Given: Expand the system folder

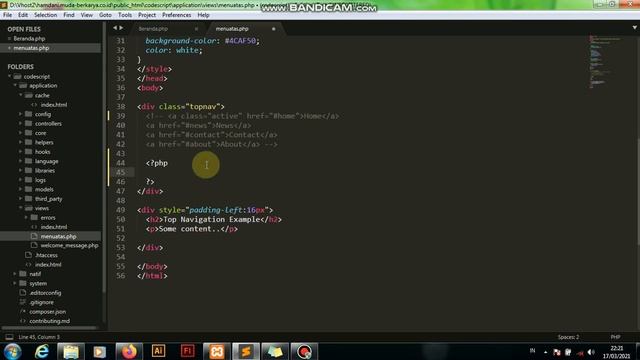Looking at the screenshot, I should (15, 283).
